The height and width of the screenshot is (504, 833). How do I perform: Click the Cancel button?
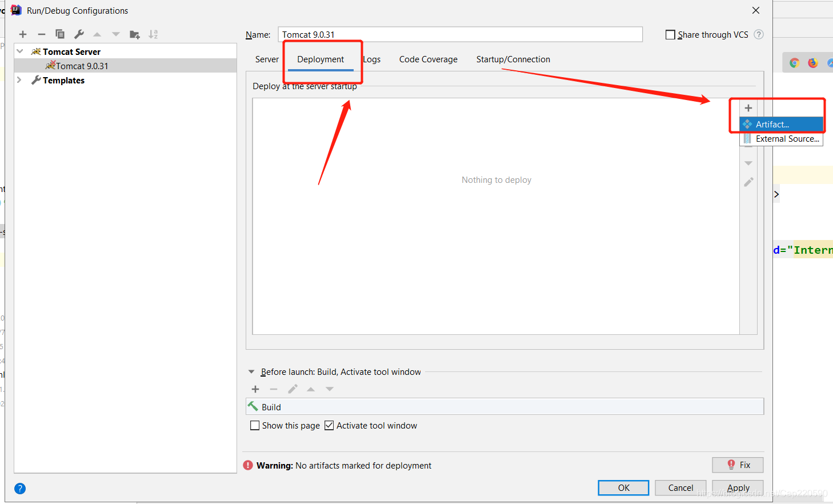point(680,488)
